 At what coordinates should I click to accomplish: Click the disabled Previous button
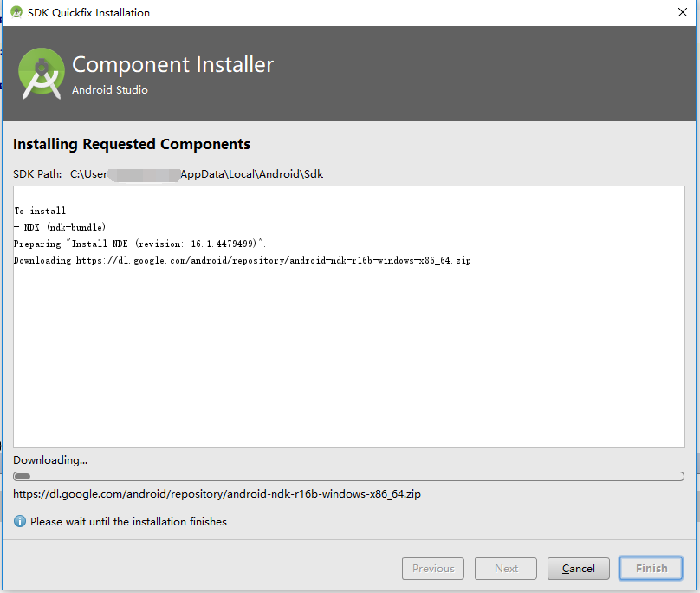432,569
